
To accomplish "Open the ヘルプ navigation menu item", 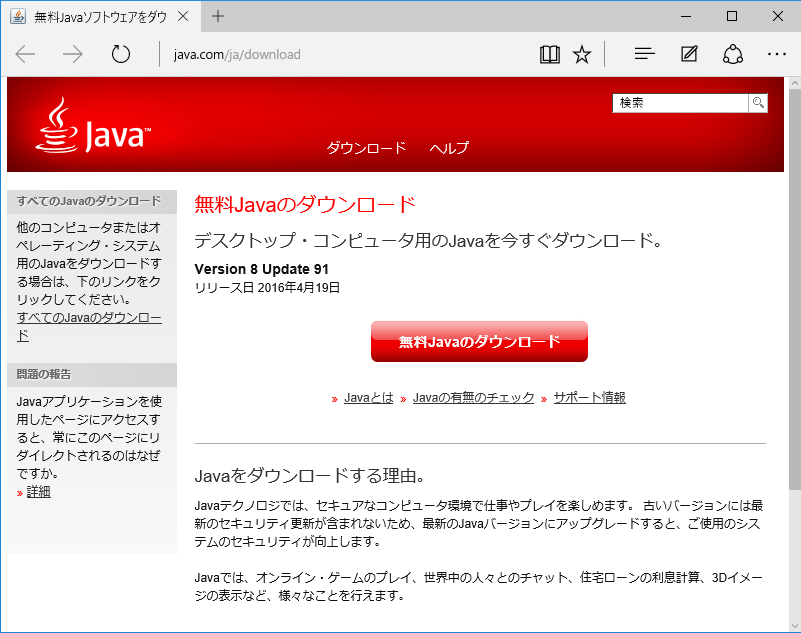I will click(449, 148).
